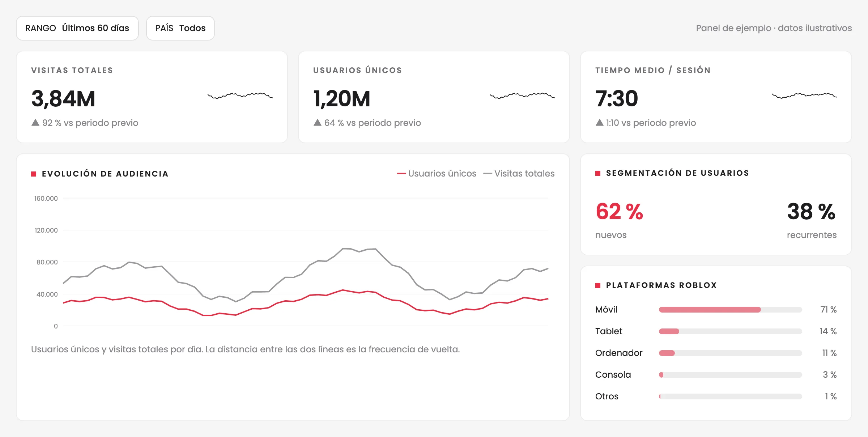Click the 14 % value for Tablet
The image size is (868, 437).
coord(828,331)
